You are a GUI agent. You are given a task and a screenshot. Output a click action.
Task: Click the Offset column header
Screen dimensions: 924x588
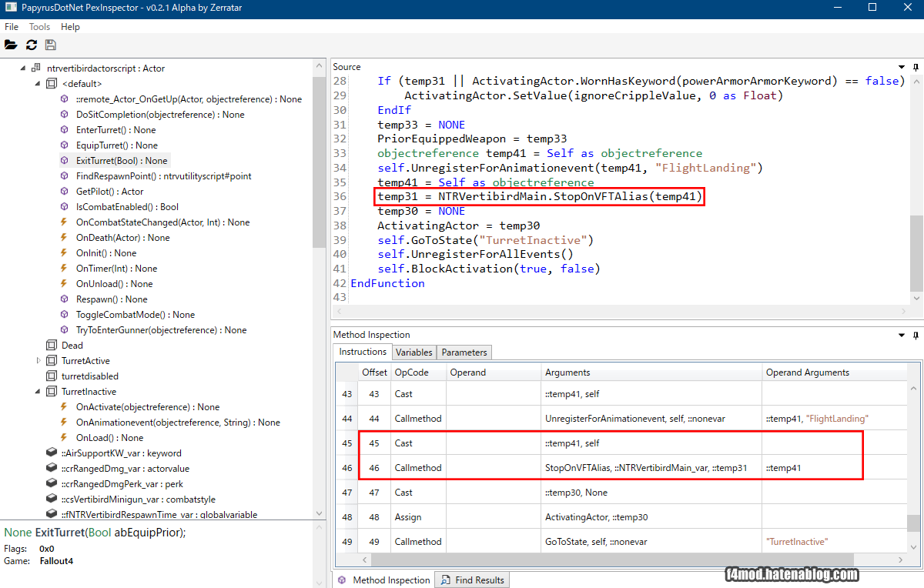375,373
